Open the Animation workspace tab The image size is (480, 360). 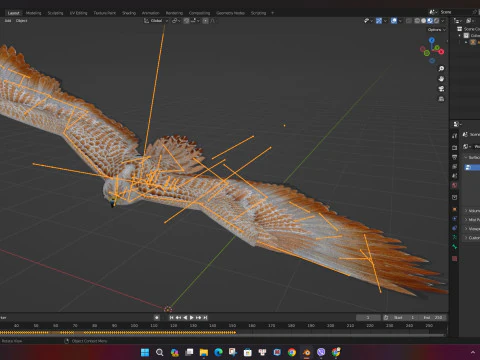151,13
